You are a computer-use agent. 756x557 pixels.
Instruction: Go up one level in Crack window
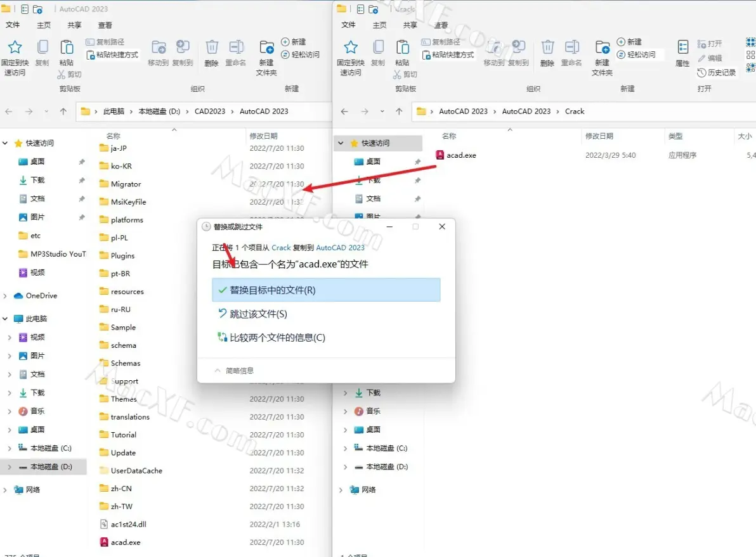[x=399, y=112]
